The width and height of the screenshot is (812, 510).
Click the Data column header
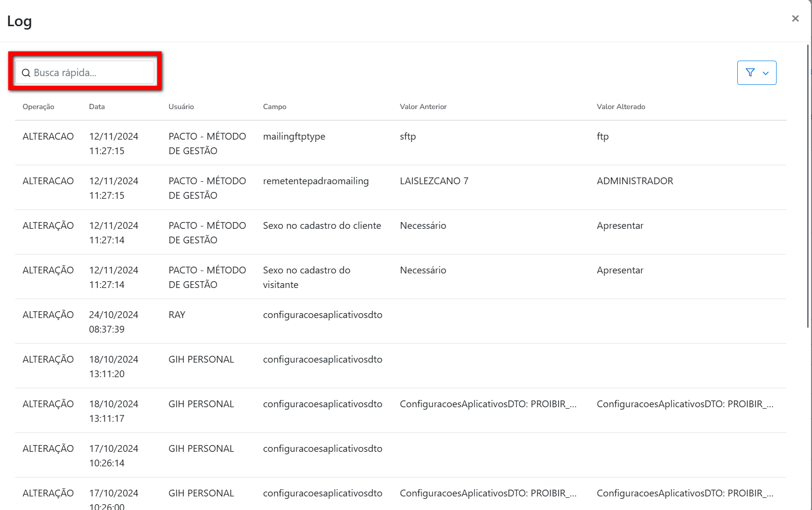[97, 107]
